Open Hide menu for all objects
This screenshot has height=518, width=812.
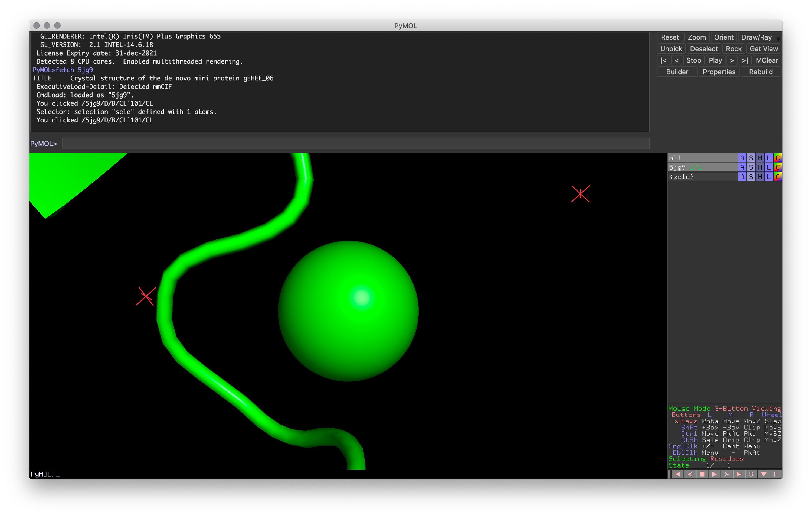tap(760, 158)
